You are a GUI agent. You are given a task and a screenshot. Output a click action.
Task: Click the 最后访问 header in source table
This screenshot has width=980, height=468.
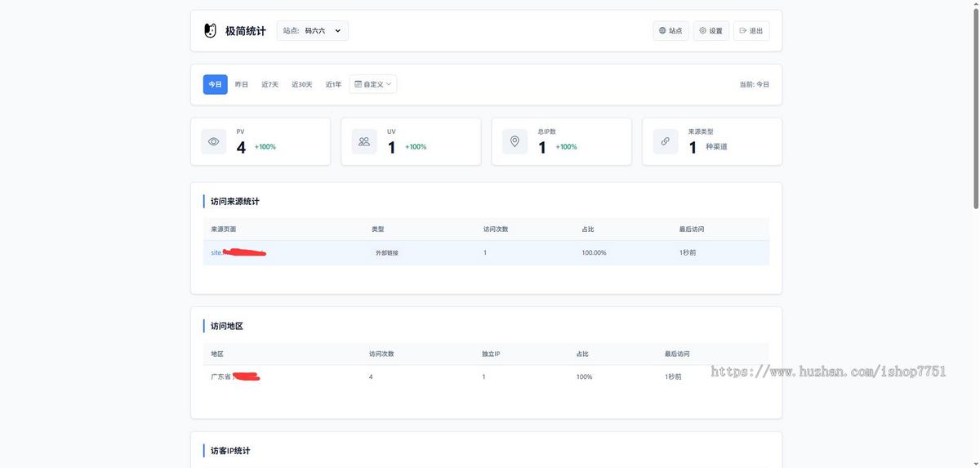pyautogui.click(x=691, y=229)
